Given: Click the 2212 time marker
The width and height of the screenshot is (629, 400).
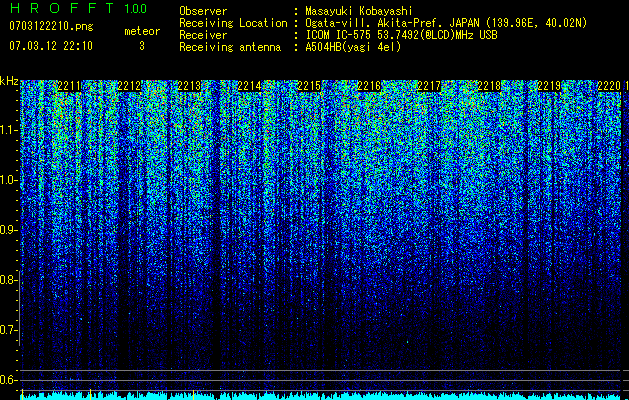Looking at the screenshot, I should [x=129, y=86].
